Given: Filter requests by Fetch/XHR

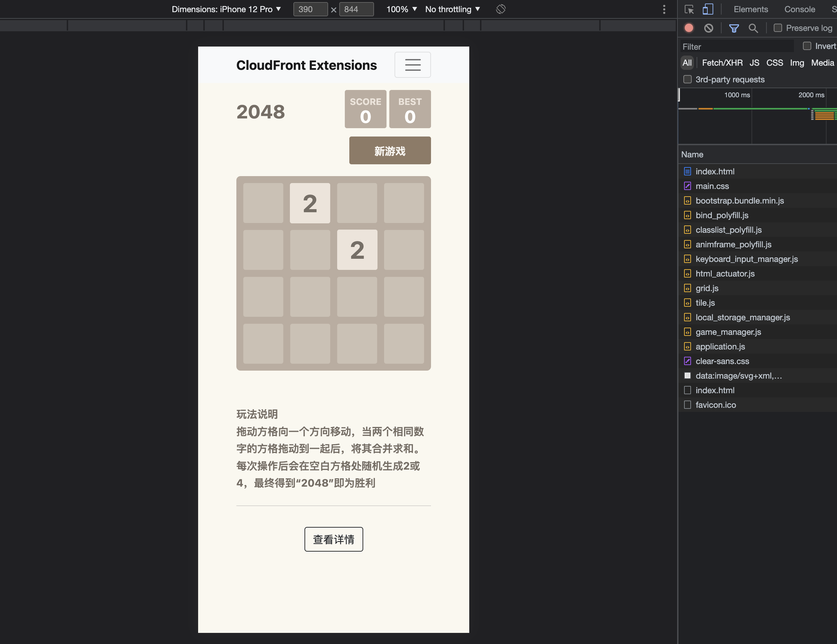Looking at the screenshot, I should (722, 63).
